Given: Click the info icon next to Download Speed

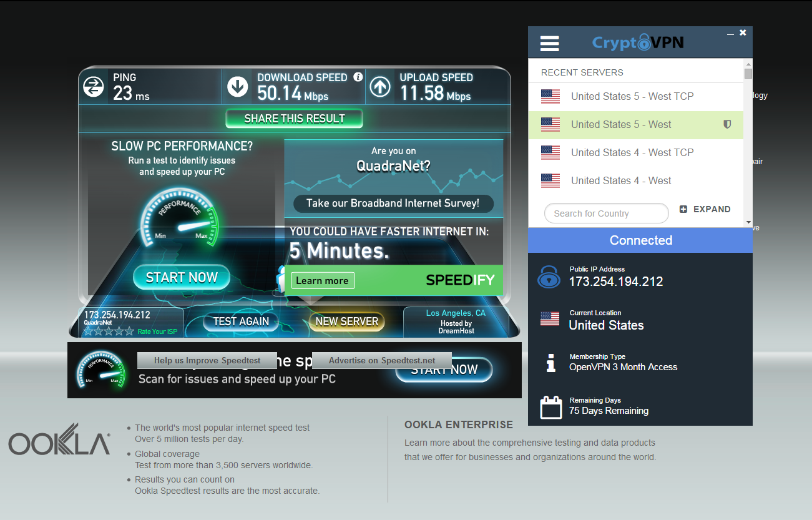Looking at the screenshot, I should coord(358,77).
